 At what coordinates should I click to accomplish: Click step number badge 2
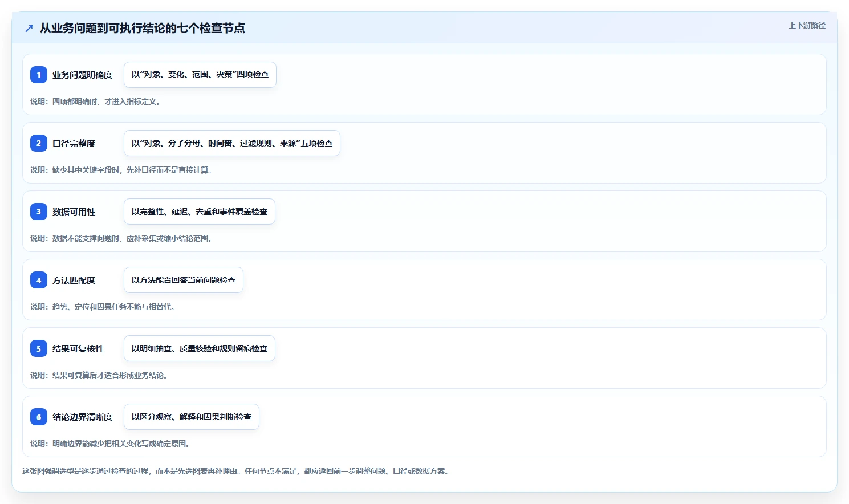(x=39, y=143)
